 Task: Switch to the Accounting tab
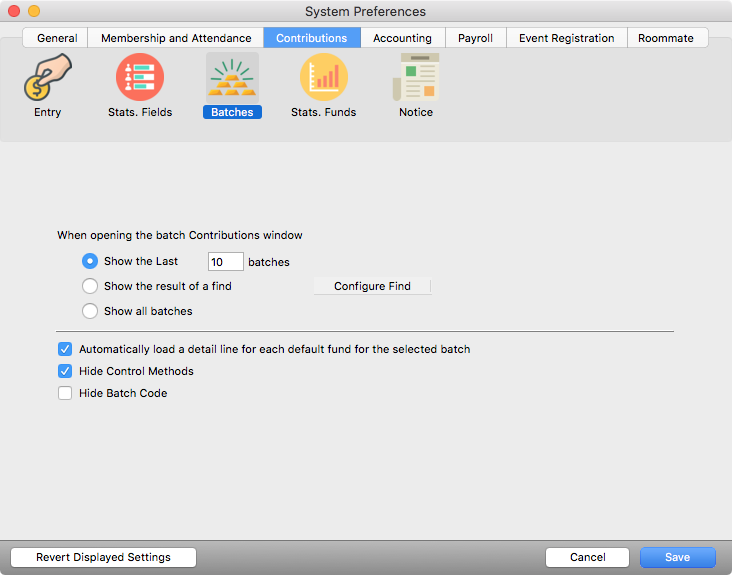pyautogui.click(x=402, y=38)
